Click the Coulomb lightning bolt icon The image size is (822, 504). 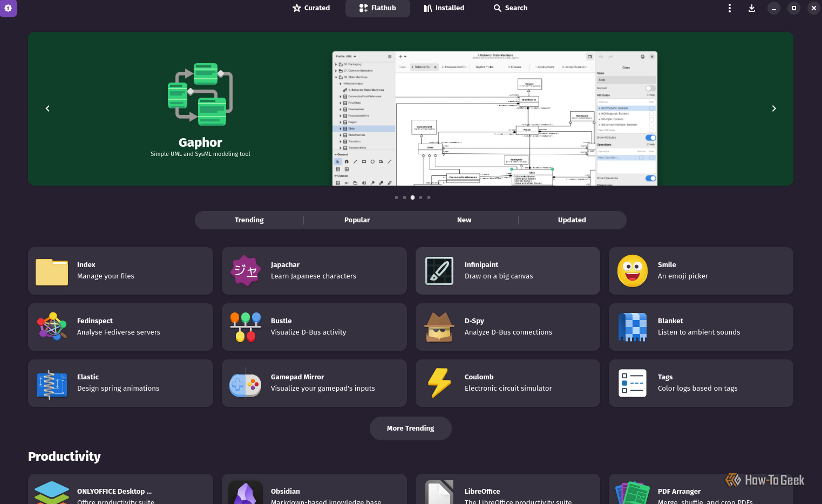(x=439, y=383)
